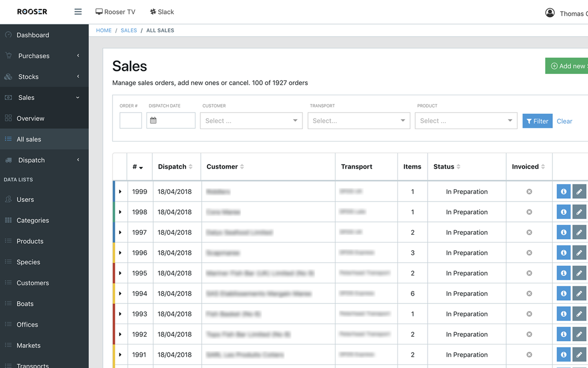Screen dimensions: 588x368
Task: Expand Stocks menu chevron
Action: 78,76
